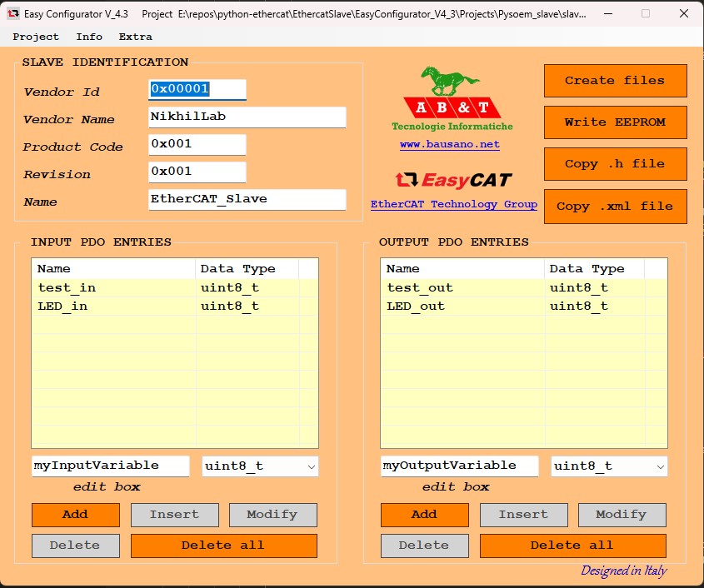
Task: Expand the output data type dropdown
Action: (x=660, y=466)
